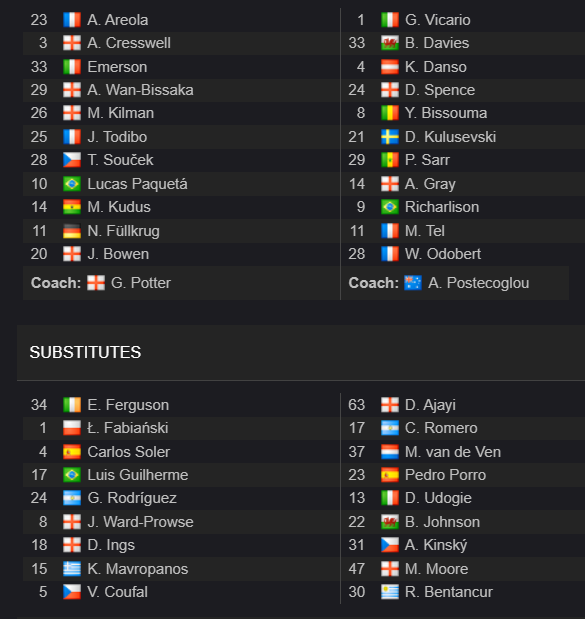Screen dimensions: 585x619
Task: Open J. Bowen's player profile
Action: (x=118, y=254)
